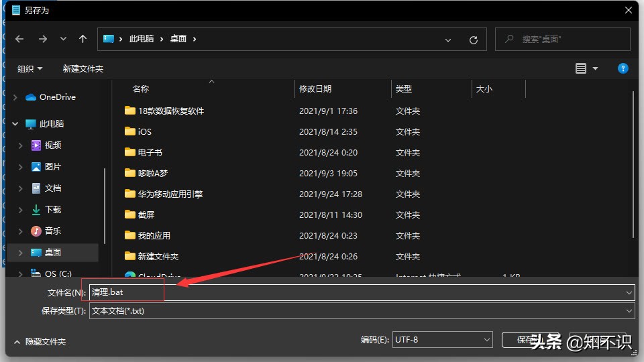Open the 编码 UTF-8 dropdown

pyautogui.click(x=442, y=340)
